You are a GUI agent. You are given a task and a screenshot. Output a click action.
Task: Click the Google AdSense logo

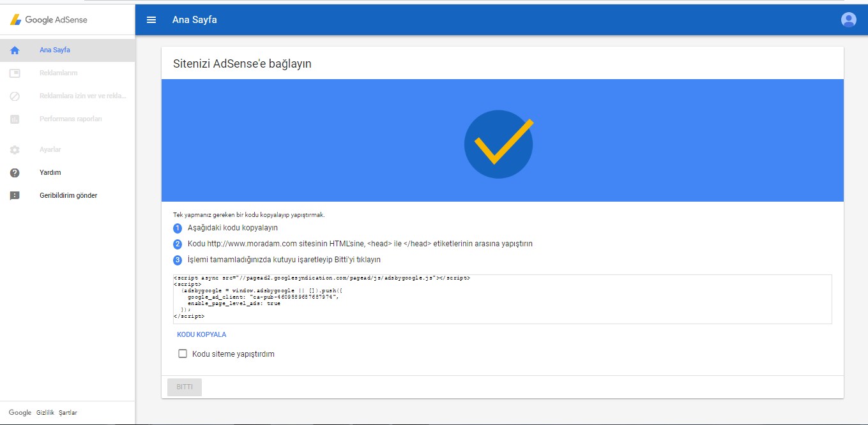[x=49, y=20]
